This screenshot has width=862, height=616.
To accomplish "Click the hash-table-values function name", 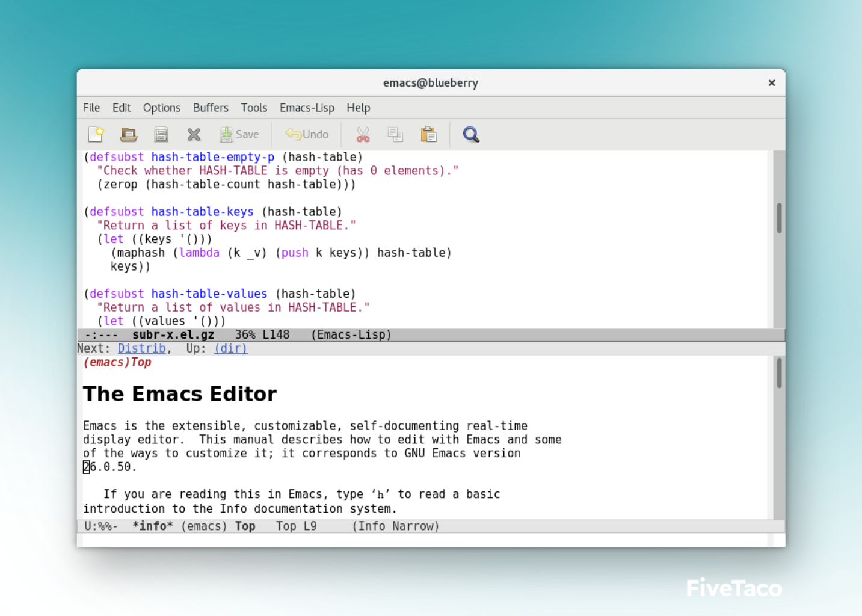I will point(209,294).
